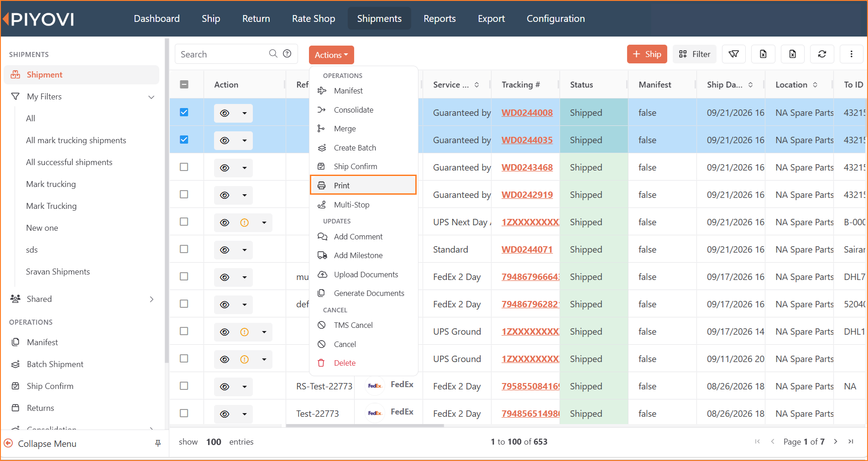Uncheck the WD0244008 row checkbox
The image size is (868, 461).
tap(184, 112)
